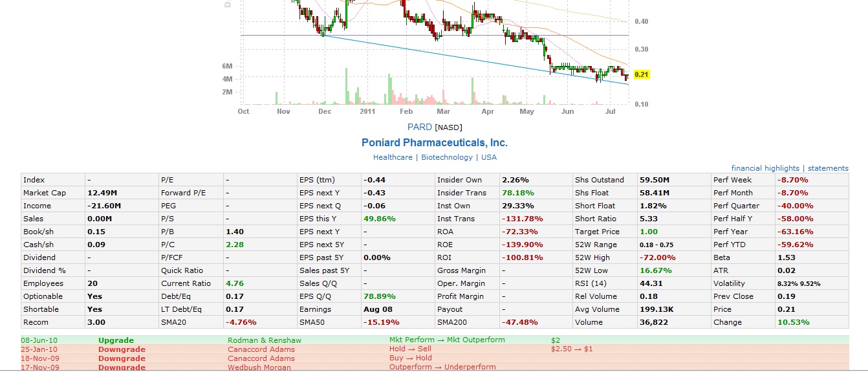Click the Target Price value 1.00
The image size is (868, 372).
click(647, 232)
